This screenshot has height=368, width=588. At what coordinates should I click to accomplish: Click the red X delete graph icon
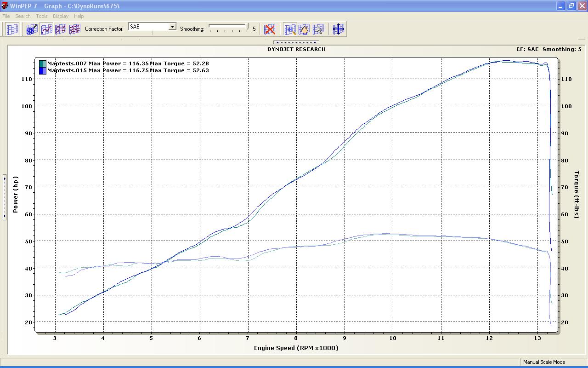point(270,29)
